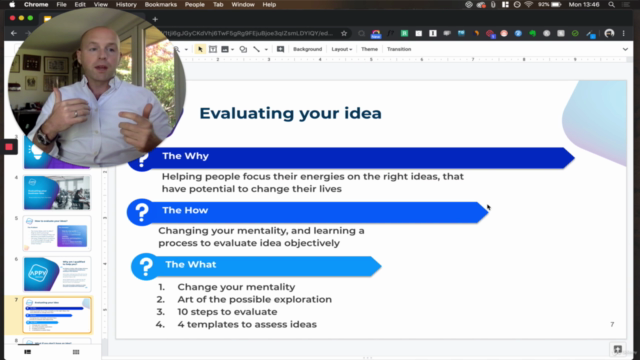Image resolution: width=640 pixels, height=360 pixels.
Task: Click the menu bar clock Mon 13:46
Action: [x=584, y=4]
